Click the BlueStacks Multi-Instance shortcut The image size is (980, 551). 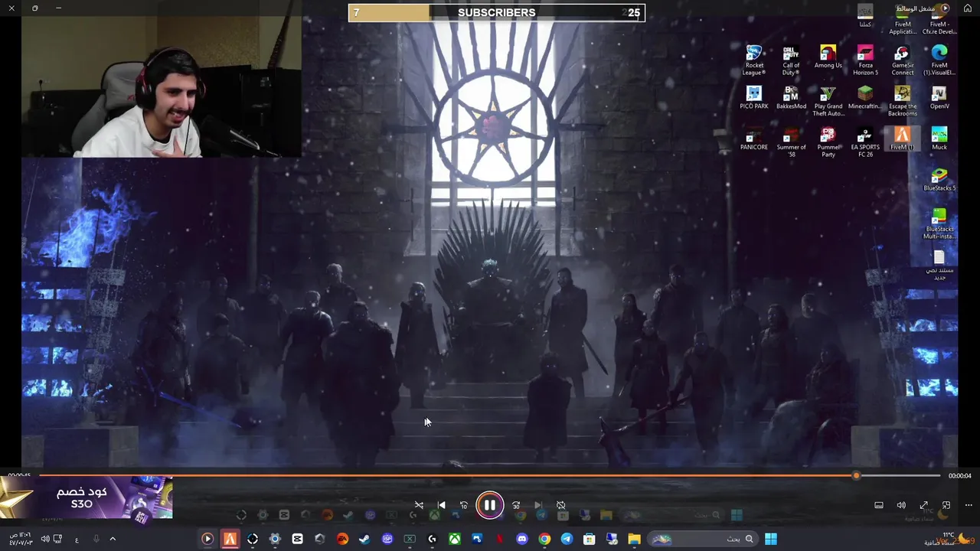939,224
